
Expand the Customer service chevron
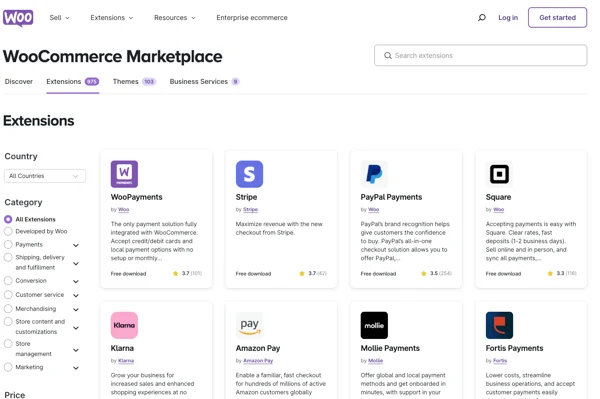coord(76,295)
